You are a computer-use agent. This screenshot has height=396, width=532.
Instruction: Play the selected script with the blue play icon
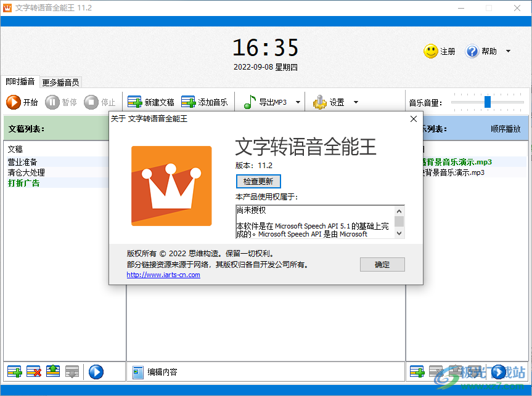(96, 372)
